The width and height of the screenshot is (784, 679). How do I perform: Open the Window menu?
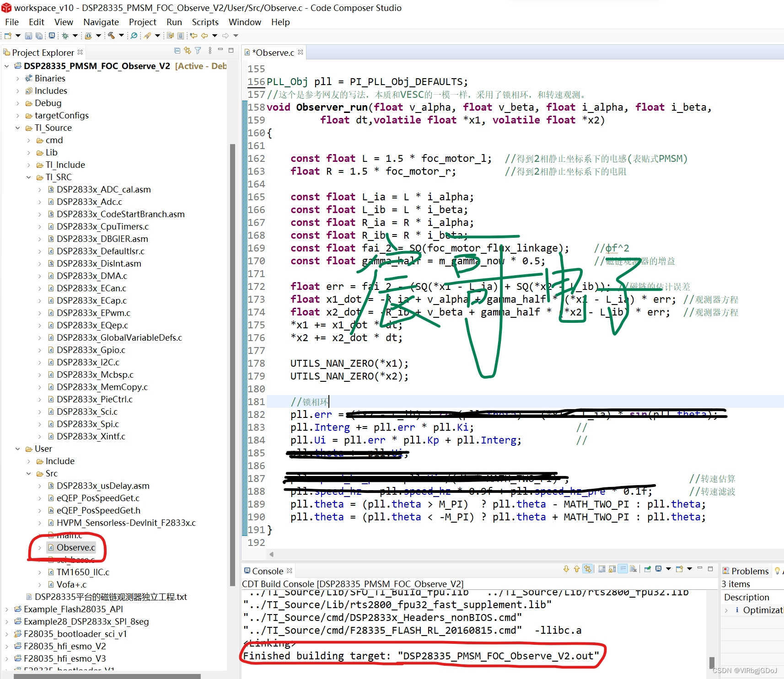[245, 22]
